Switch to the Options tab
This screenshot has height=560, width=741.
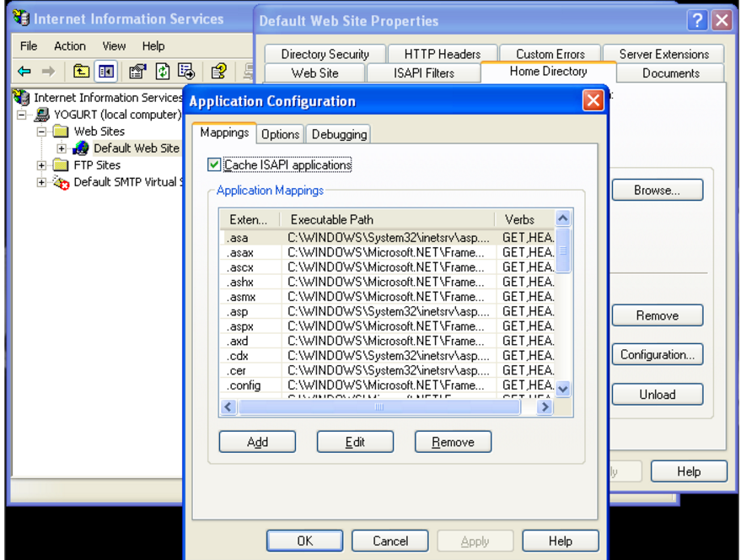[x=280, y=134]
